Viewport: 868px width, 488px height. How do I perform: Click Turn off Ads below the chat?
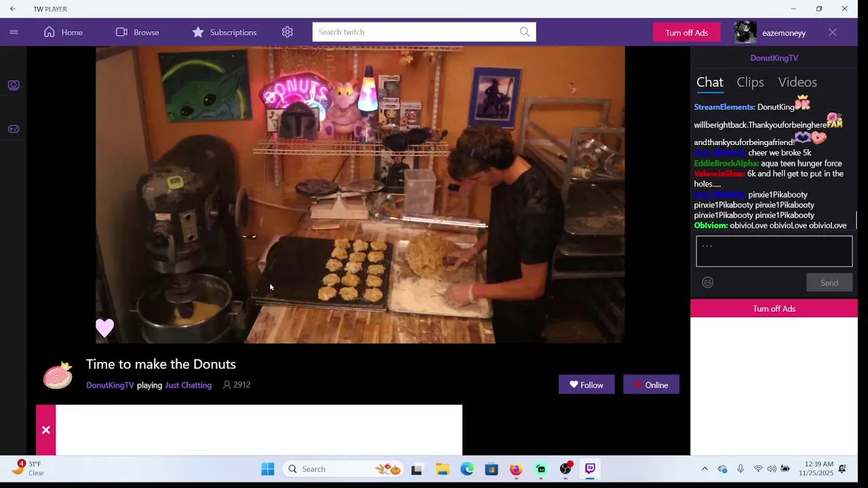tap(774, 308)
